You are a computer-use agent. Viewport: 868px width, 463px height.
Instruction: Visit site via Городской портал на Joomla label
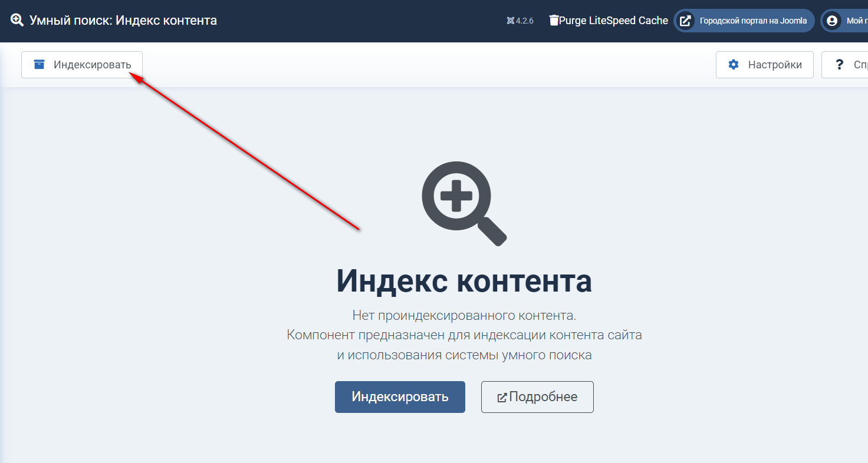pos(753,21)
